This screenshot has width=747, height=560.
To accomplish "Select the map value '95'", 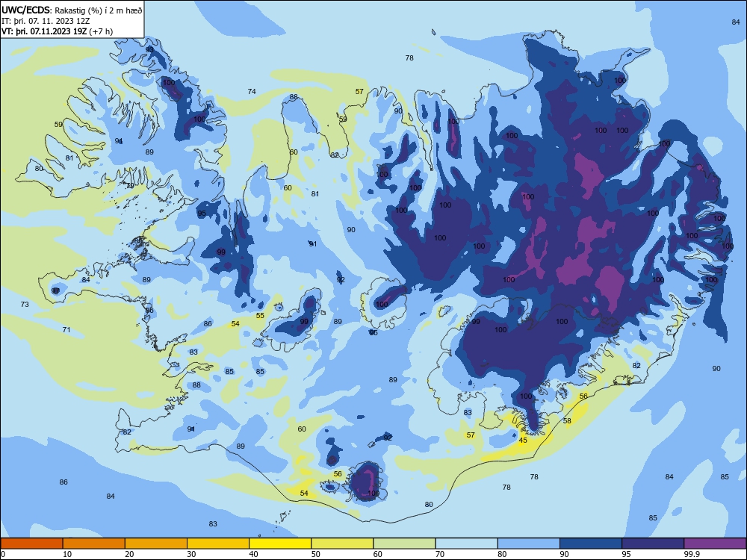I will click(x=202, y=213).
